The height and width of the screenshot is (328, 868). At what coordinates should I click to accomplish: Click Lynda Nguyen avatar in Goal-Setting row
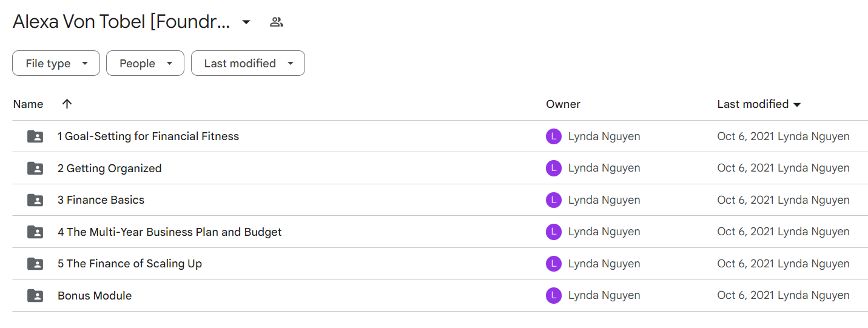553,136
